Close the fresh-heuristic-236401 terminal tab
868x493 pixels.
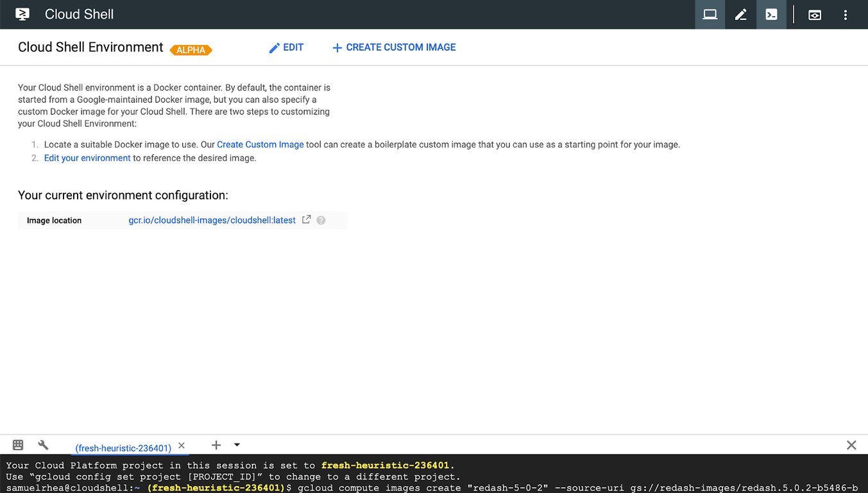(182, 445)
